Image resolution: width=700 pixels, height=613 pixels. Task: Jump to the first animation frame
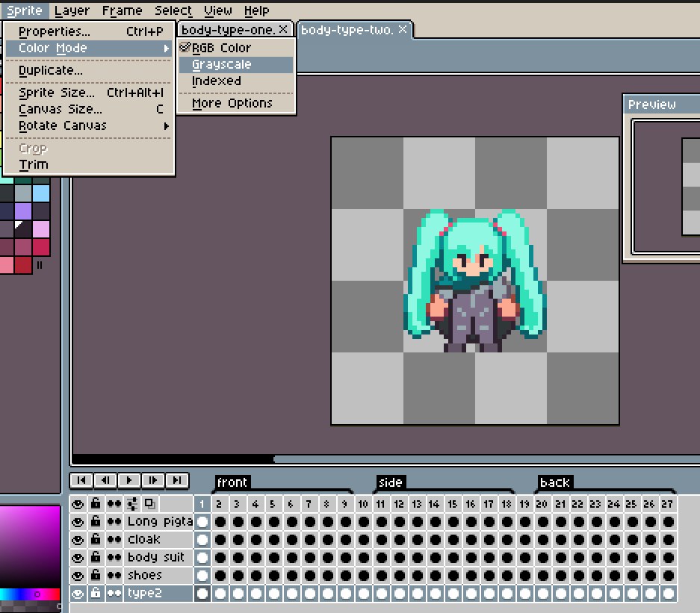tap(81, 481)
